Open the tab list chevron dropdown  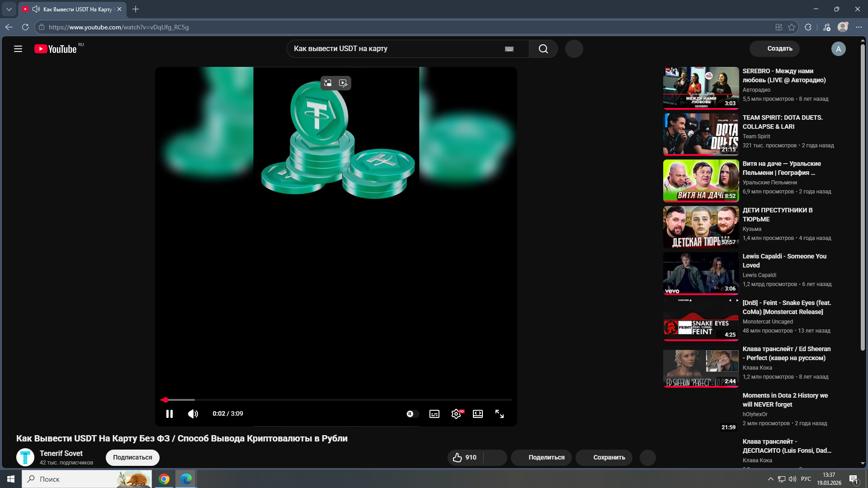[x=9, y=9]
